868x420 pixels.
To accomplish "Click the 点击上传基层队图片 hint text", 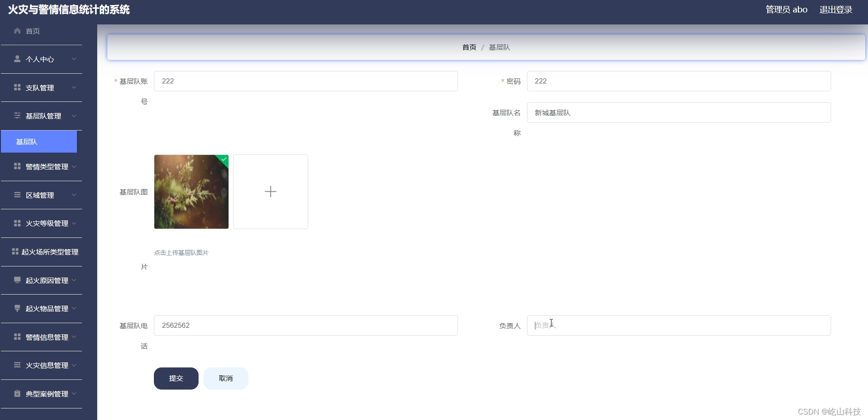I will (181, 253).
